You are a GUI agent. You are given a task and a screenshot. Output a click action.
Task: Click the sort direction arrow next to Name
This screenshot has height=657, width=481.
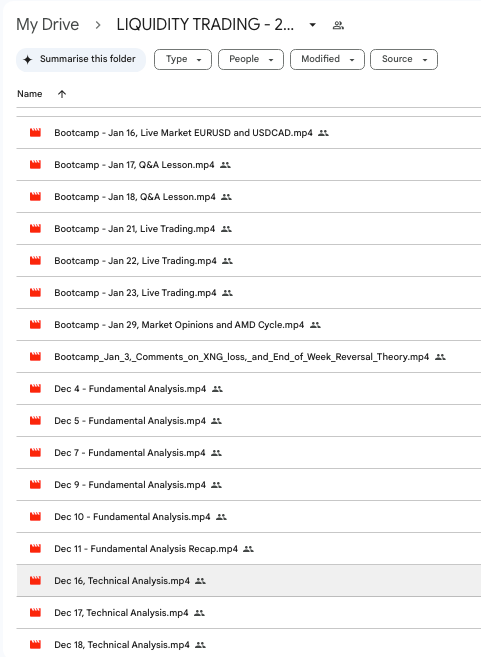pos(62,94)
